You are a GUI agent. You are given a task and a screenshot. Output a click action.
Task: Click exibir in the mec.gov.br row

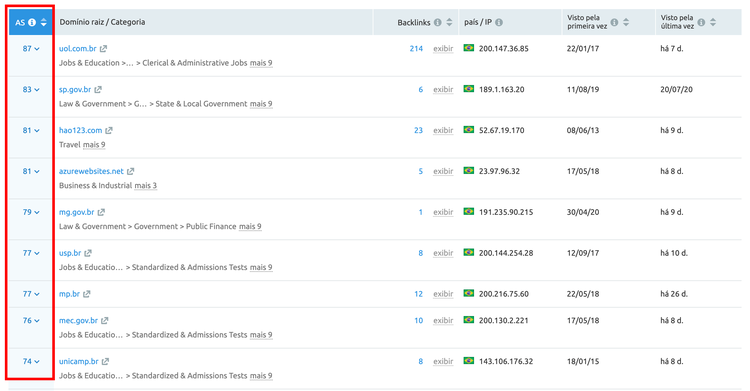[x=443, y=321]
